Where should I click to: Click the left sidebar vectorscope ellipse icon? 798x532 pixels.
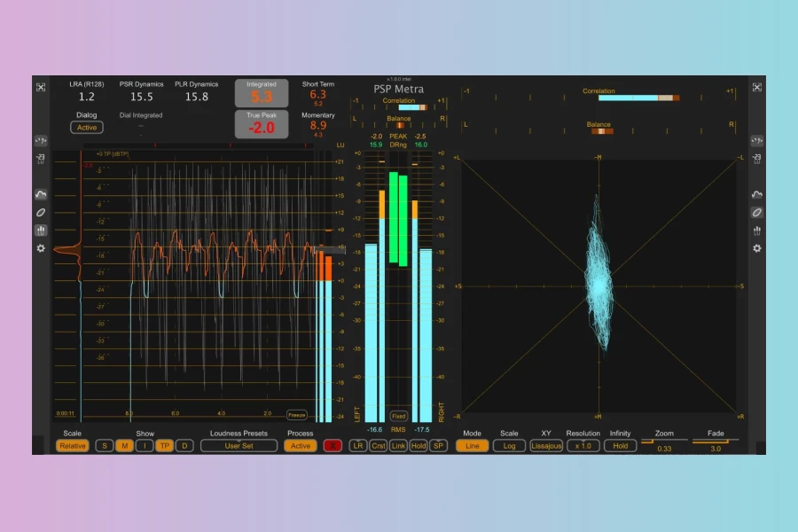tap(41, 213)
